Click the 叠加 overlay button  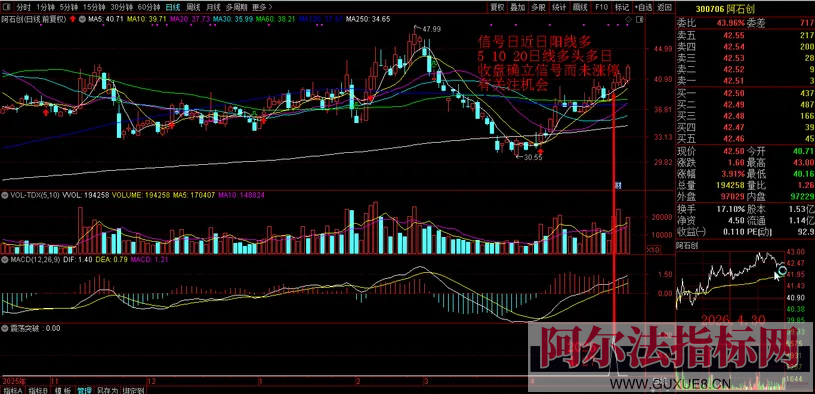(517, 7)
